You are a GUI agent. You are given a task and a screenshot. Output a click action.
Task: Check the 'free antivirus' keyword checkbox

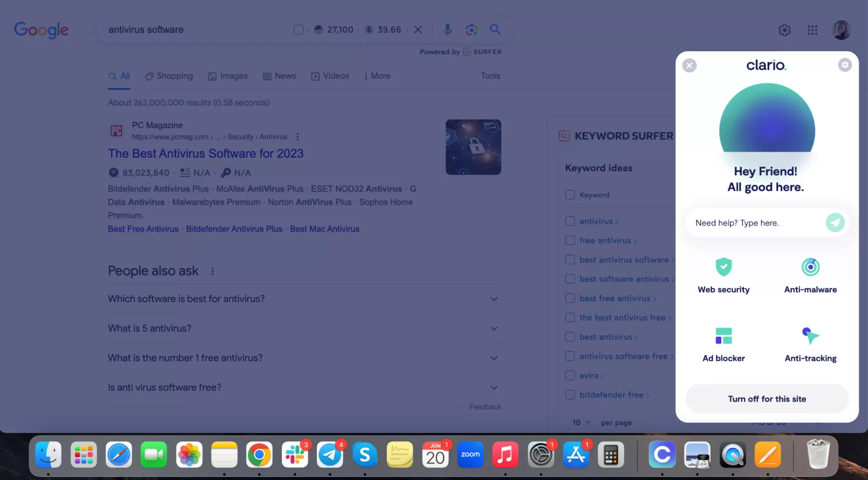click(570, 240)
